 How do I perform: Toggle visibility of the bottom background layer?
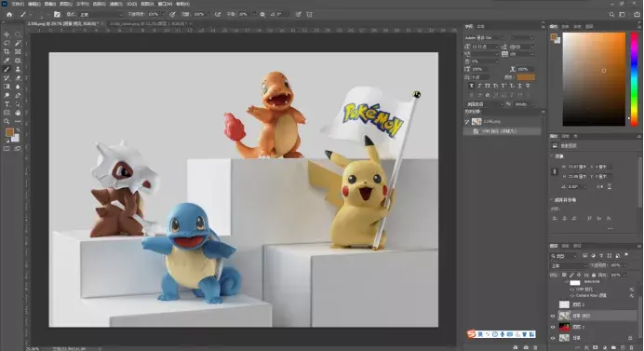[553, 338]
